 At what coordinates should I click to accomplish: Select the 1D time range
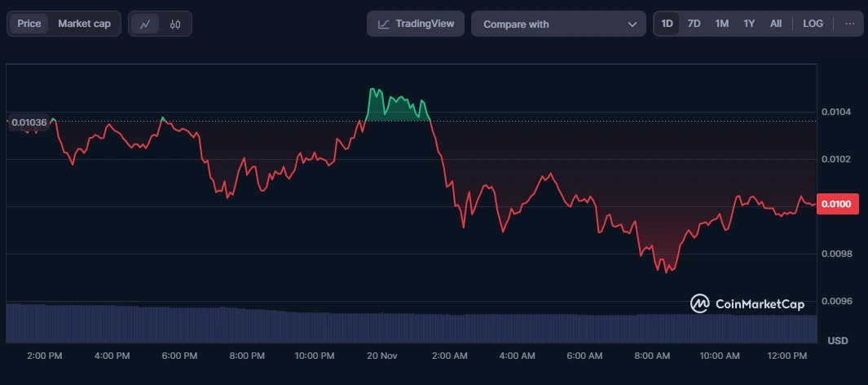pyautogui.click(x=667, y=24)
